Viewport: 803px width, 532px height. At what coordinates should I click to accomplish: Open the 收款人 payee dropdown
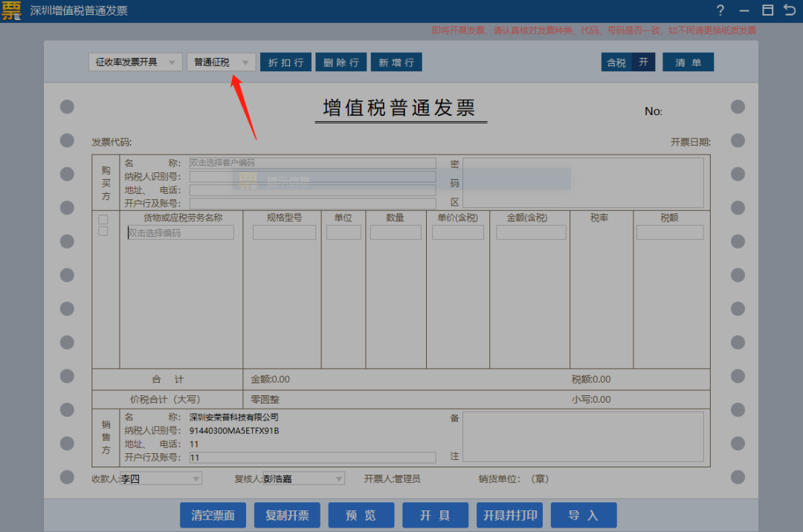tap(161, 479)
